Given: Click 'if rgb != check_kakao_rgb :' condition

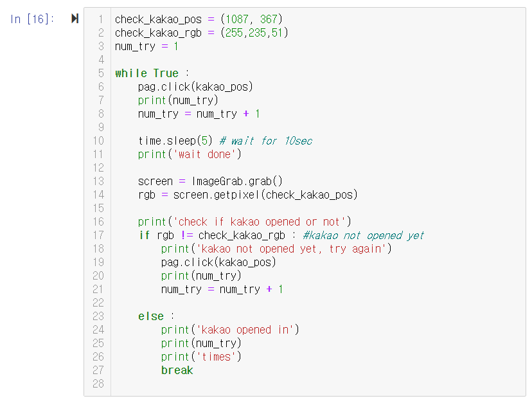Looking at the screenshot, I should (x=217, y=235).
